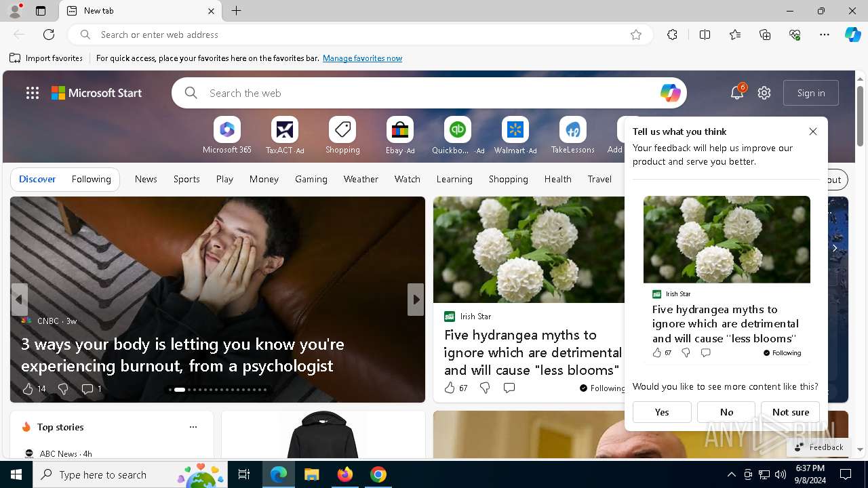Screen dimensions: 868x488
Task: Open Copilot sidebar button
Action: click(852, 35)
